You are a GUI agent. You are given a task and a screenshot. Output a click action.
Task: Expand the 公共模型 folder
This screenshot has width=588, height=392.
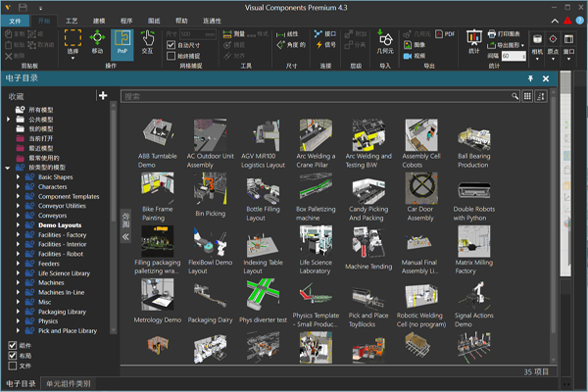coord(8,120)
